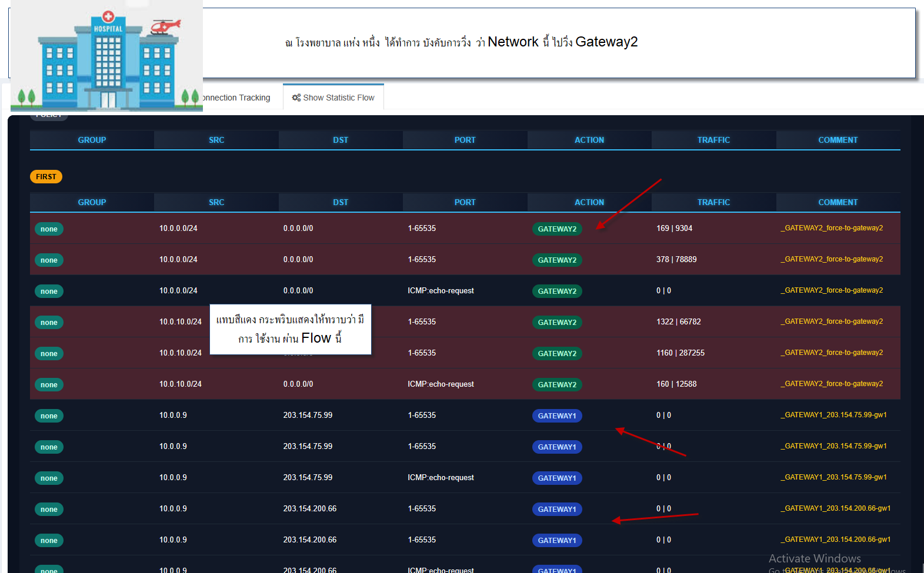The height and width of the screenshot is (573, 924).
Task: Click ICMP:echo-request in the 10.0.0.0/24 row with 0 | 0 traffic
Action: pos(441,290)
